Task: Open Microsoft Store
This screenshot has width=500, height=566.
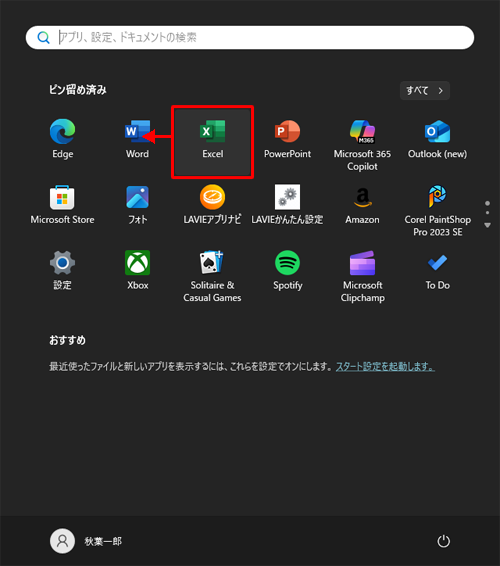Action: coord(62,205)
